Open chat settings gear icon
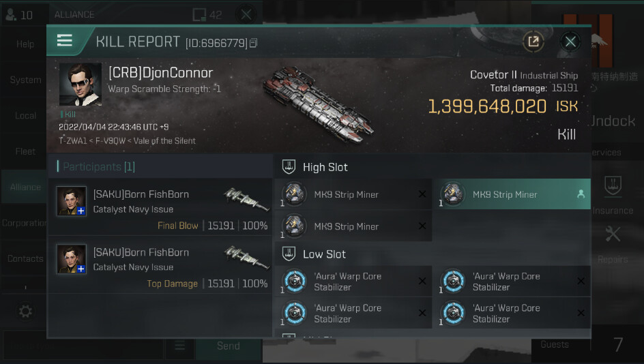 point(25,312)
